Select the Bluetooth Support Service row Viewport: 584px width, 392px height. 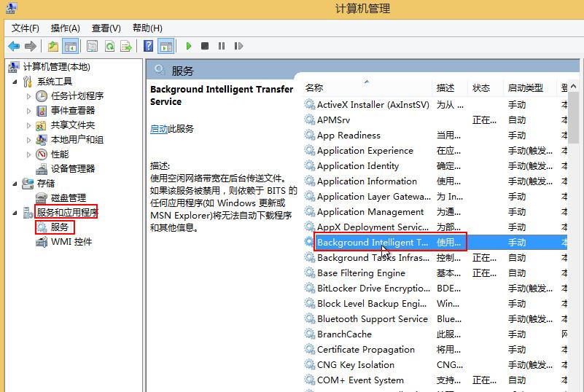click(372, 319)
